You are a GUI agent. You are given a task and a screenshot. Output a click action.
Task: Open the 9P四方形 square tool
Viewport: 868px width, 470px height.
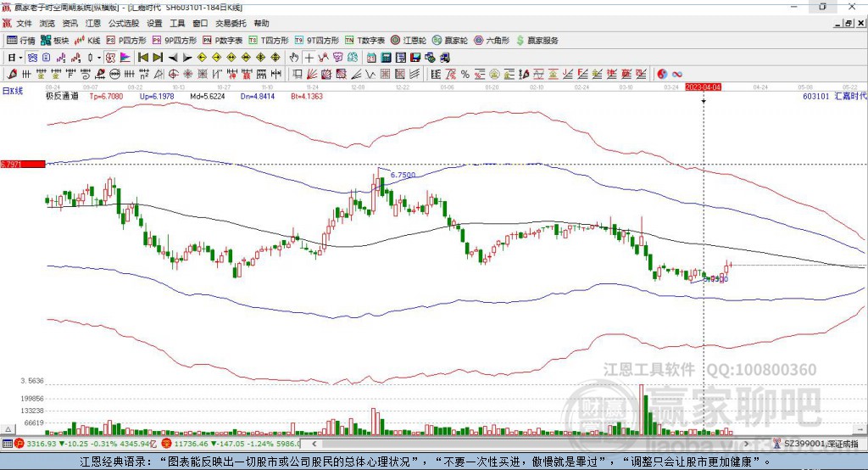pos(175,41)
